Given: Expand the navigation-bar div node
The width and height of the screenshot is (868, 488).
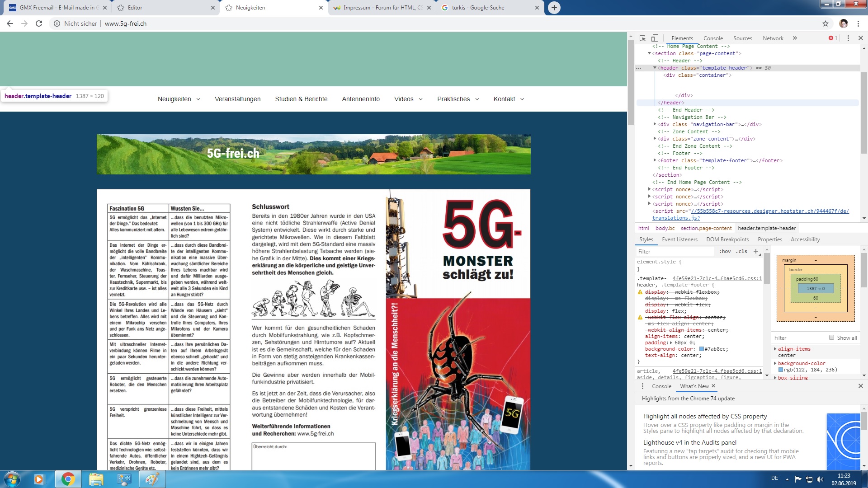Looking at the screenshot, I should [x=655, y=124].
